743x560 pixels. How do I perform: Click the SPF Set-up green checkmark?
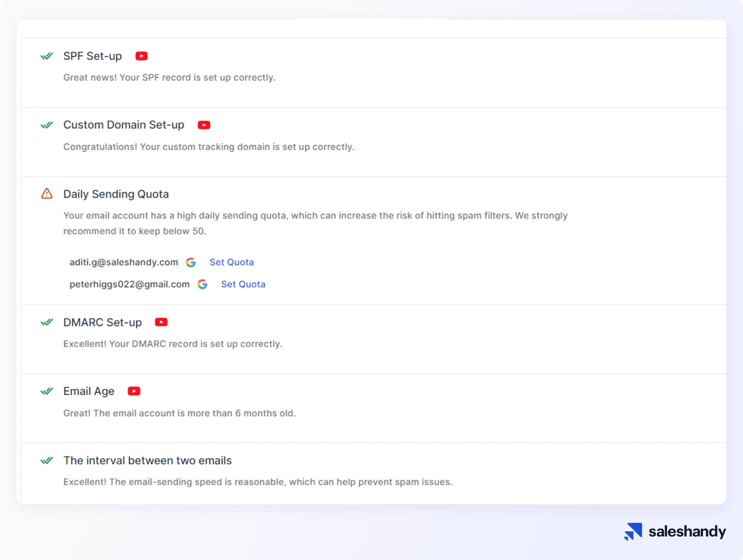tap(47, 56)
